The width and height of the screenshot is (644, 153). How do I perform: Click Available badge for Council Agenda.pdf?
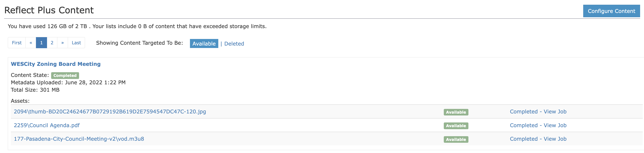click(456, 126)
